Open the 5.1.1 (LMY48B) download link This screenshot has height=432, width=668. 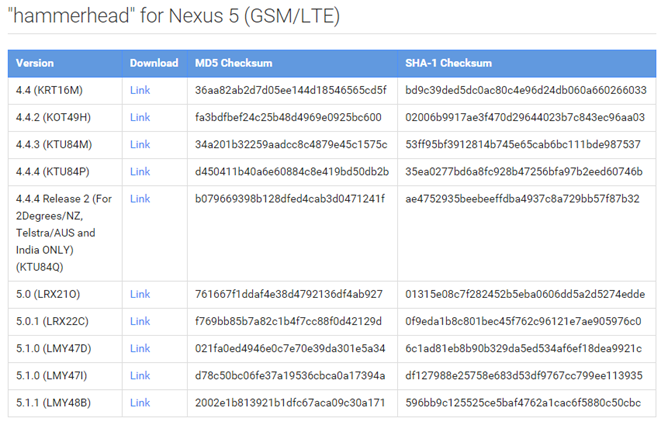point(140,402)
